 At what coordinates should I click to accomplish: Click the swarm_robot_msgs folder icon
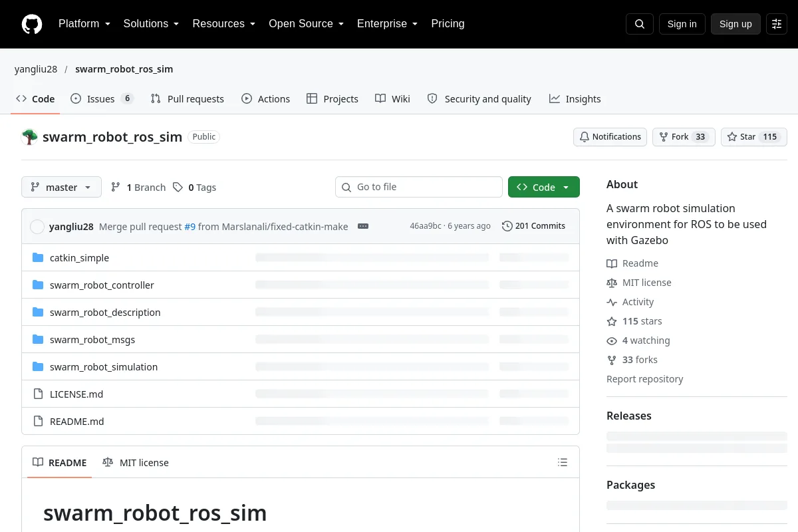[x=38, y=340]
